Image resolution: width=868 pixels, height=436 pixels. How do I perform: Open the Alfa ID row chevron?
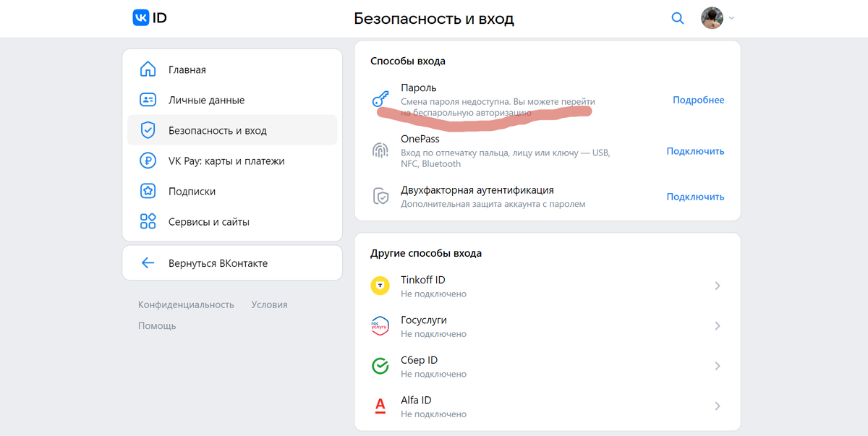(x=718, y=406)
